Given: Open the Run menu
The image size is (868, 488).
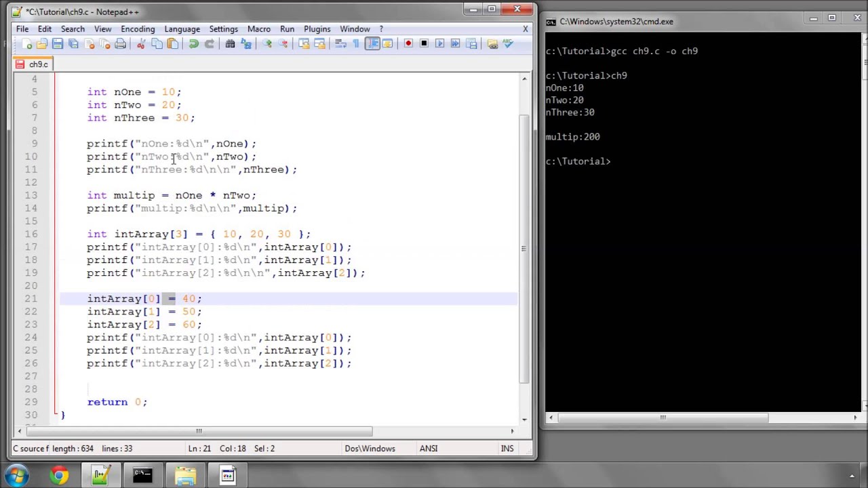Looking at the screenshot, I should tap(287, 29).
